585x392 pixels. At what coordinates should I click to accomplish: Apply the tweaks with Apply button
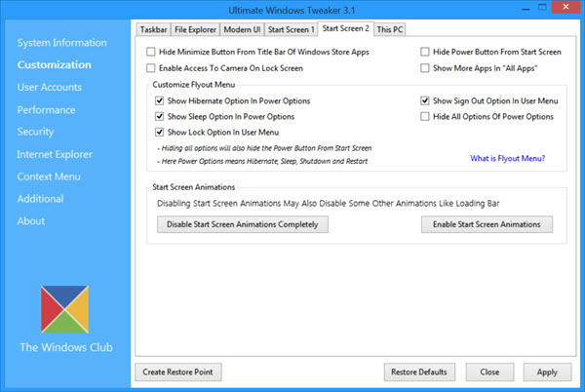(x=547, y=372)
